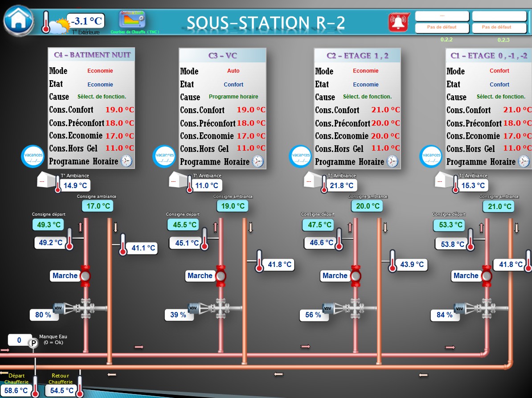Open the Courbes de Chauffe chart icon
Image resolution: width=532 pixels, height=398 pixels.
pos(131,20)
